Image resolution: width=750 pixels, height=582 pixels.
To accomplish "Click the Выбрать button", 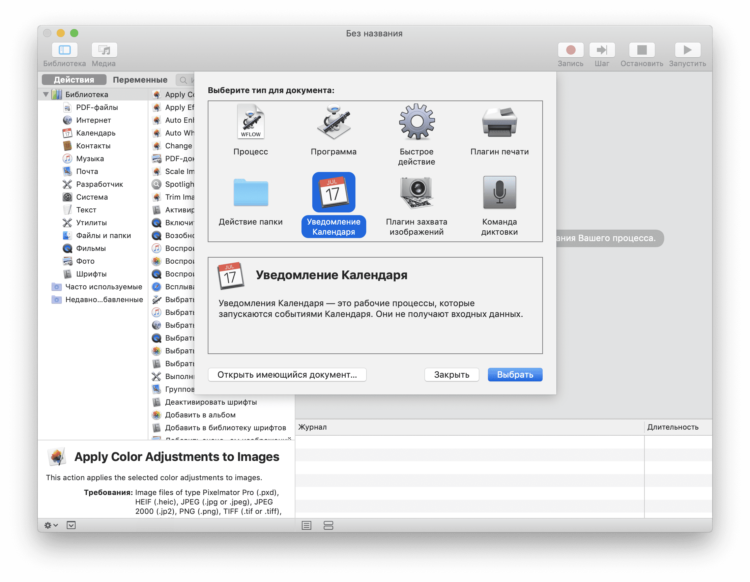I will pyautogui.click(x=515, y=374).
